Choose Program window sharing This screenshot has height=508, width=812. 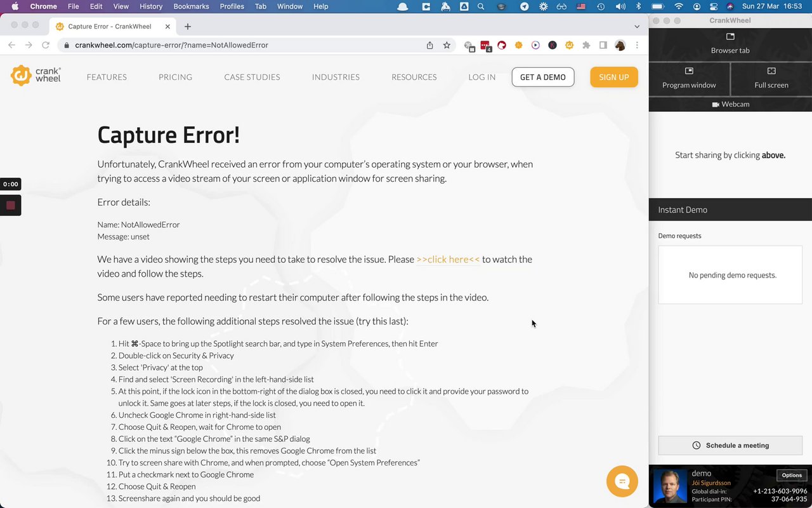[x=689, y=78]
